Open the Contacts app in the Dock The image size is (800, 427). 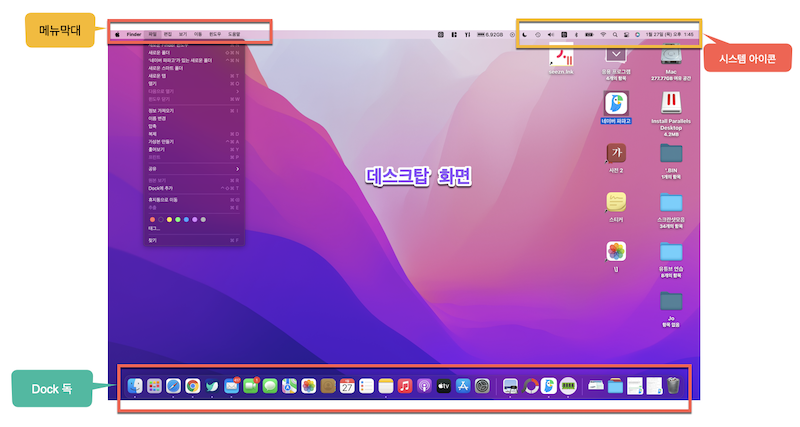click(x=328, y=386)
